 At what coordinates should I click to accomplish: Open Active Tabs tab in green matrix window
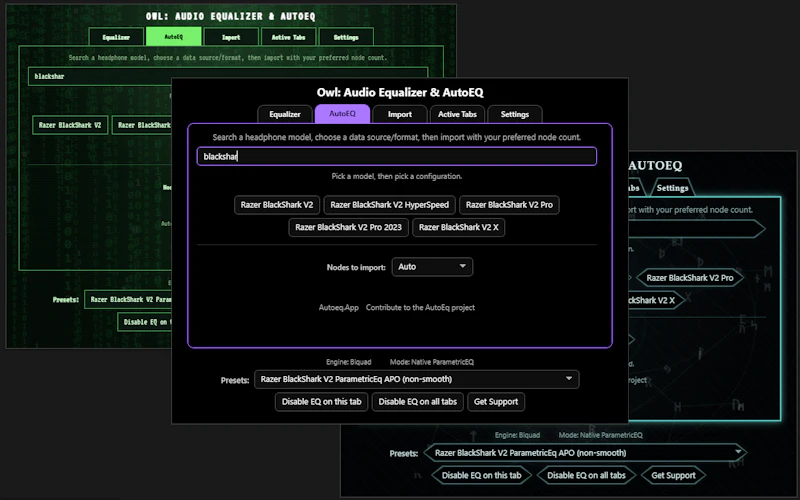288,37
